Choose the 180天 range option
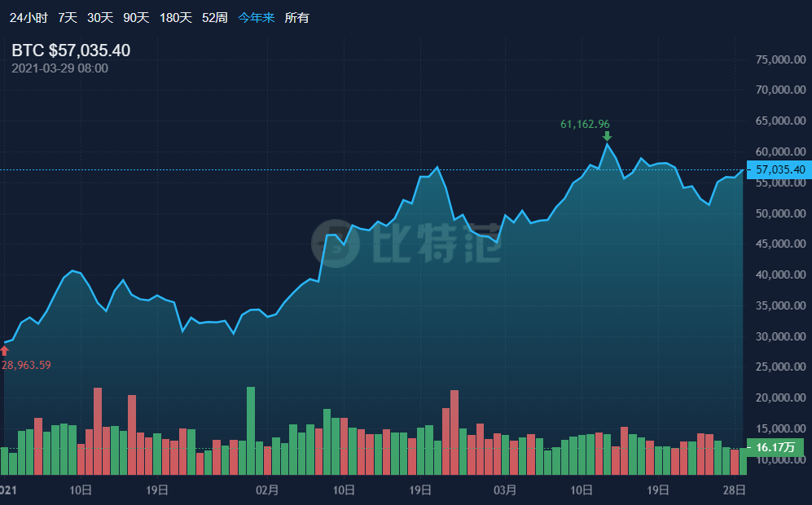This screenshot has width=812, height=505. tap(175, 17)
